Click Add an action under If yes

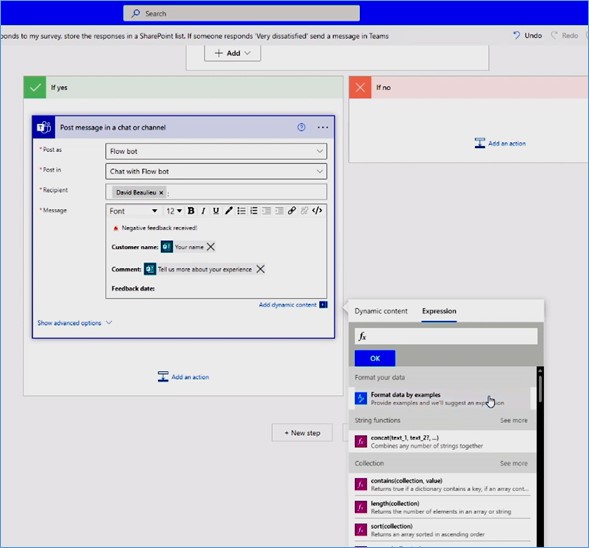pos(183,377)
